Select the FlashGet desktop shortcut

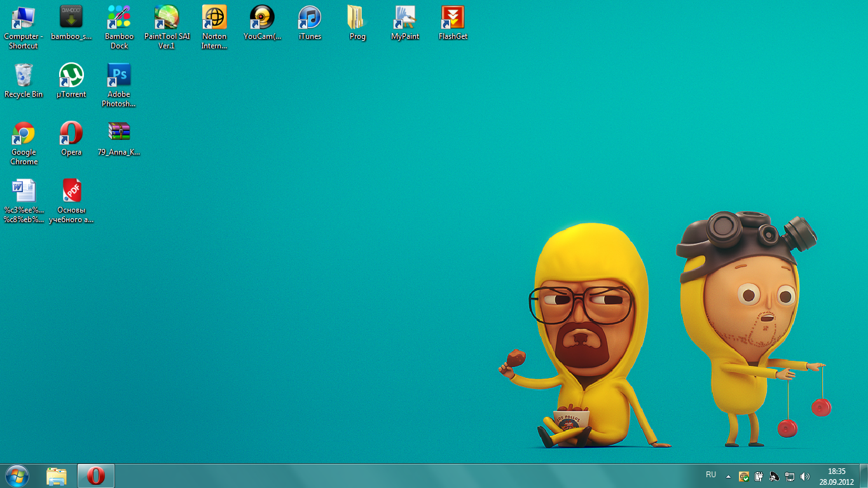coord(453,23)
